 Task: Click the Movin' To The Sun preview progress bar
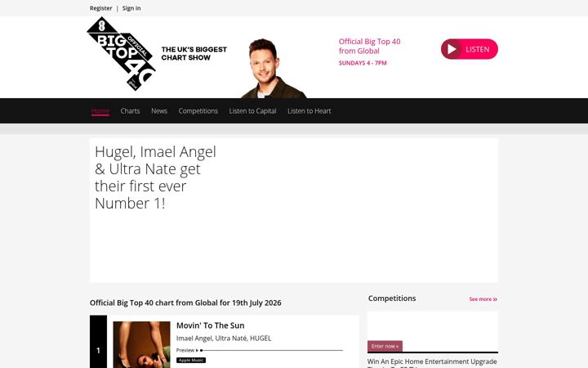pos(272,350)
